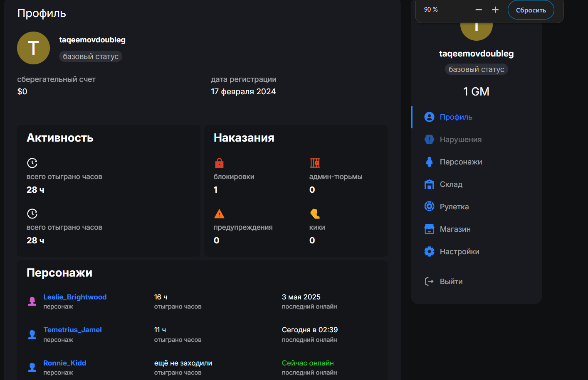Click the Profile person icon in sidebar
Image resolution: width=588 pixels, height=380 pixels.
click(429, 117)
